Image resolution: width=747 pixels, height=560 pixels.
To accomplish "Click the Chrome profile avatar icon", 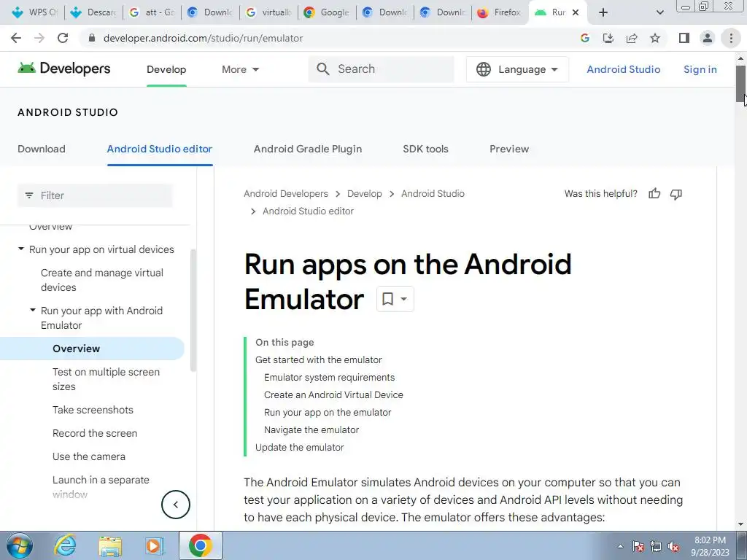I will coord(708,38).
